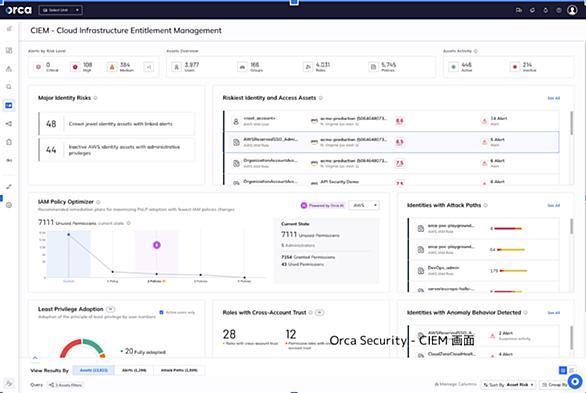Viewport: 586px width, 393px height.
Task: Open the Sort By Asset Risk dropdown
Action: pos(508,384)
